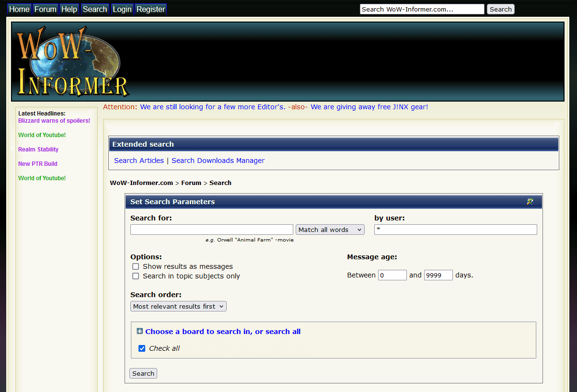Click the by user input field
Image resolution: width=577 pixels, height=392 pixels.
[455, 230]
